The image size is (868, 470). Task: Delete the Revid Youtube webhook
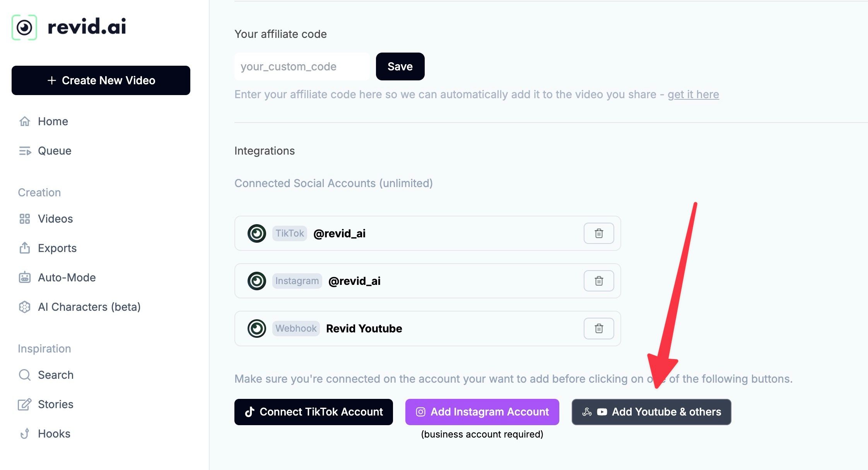tap(598, 329)
